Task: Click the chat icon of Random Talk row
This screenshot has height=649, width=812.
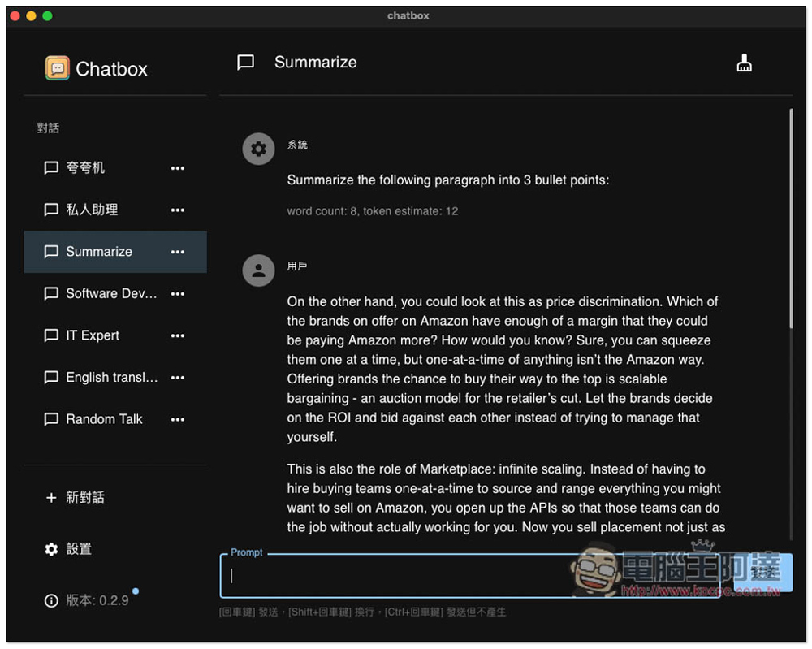Action: point(51,420)
